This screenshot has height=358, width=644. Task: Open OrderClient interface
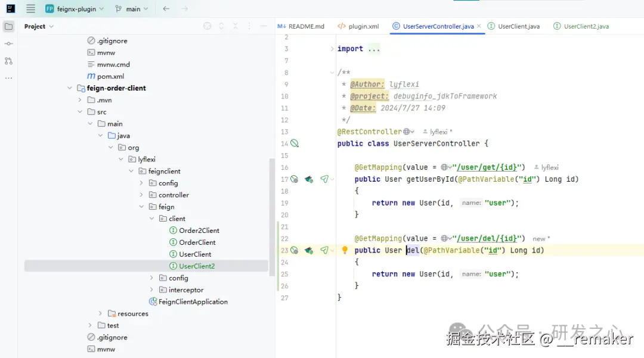pyautogui.click(x=192, y=242)
